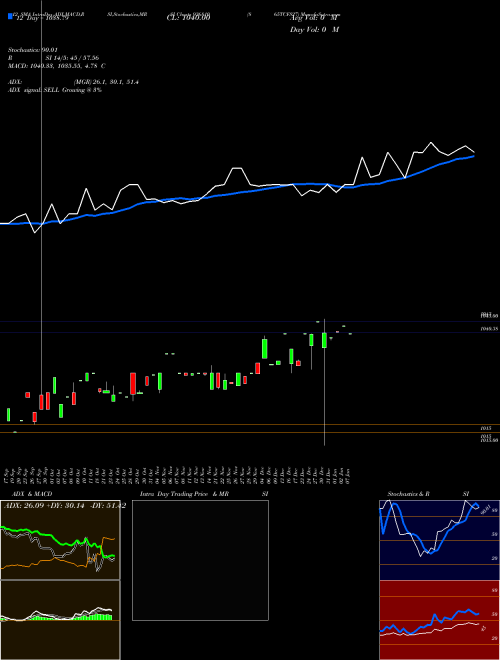Open the MACD histogram panel
The image size is (500, 660).
(x=60, y=620)
